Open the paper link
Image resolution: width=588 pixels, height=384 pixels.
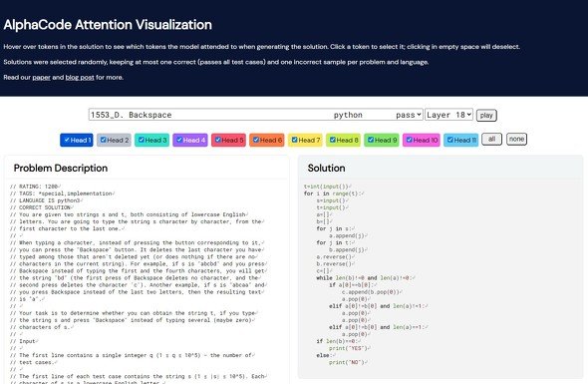(x=41, y=78)
